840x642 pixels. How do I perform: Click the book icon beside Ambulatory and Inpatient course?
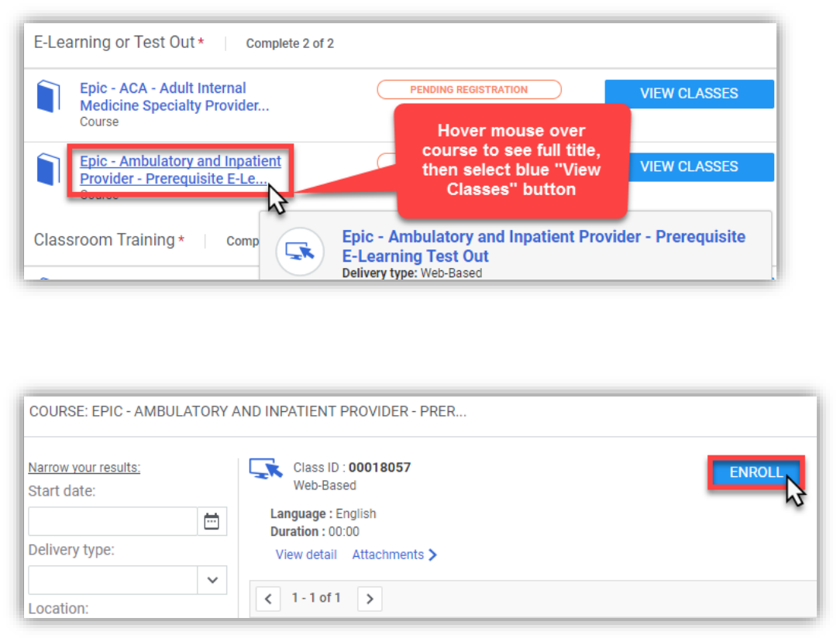pyautogui.click(x=48, y=169)
